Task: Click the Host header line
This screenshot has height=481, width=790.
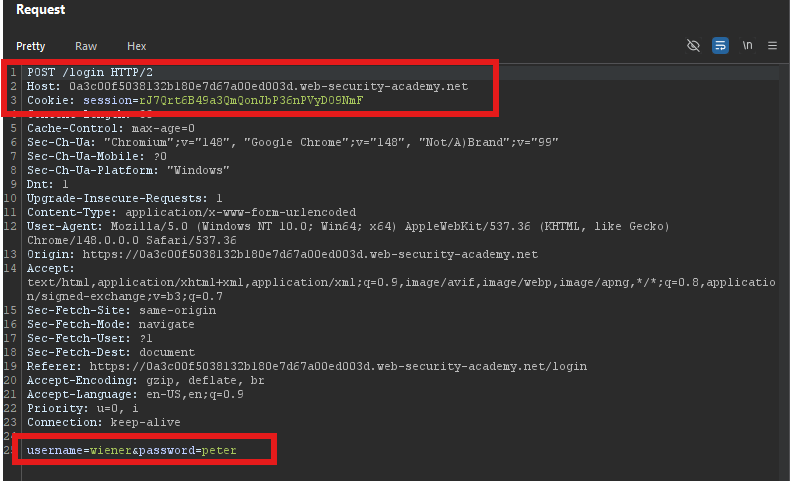Action: tap(247, 87)
